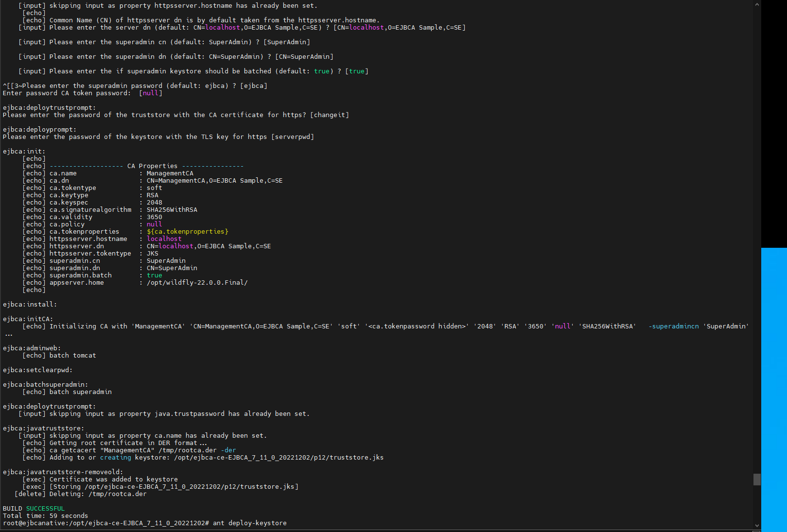787x532 pixels.
Task: Click the 'superadmin.batch' property label
Action: [x=81, y=275]
